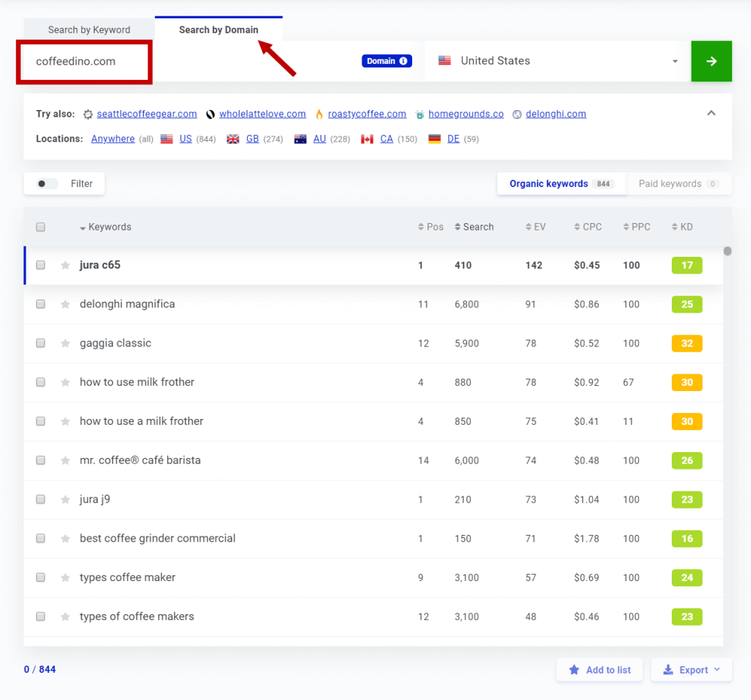751x700 pixels.
Task: Open the Export dropdown
Action: point(690,669)
